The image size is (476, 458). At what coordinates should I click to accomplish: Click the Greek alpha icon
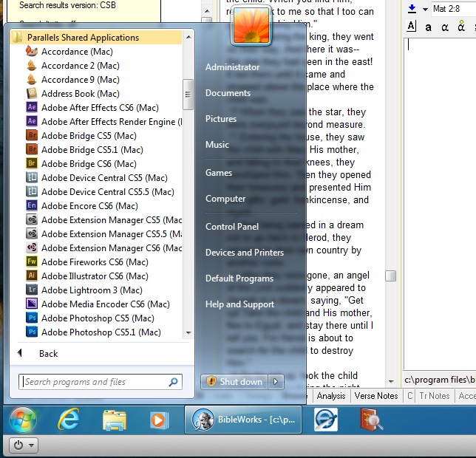[x=445, y=27]
